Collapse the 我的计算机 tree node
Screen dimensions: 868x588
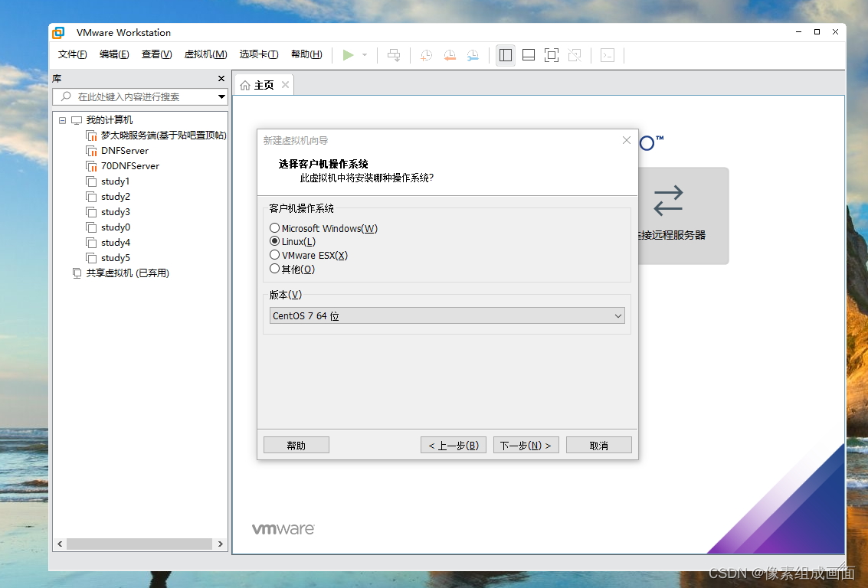pos(62,120)
